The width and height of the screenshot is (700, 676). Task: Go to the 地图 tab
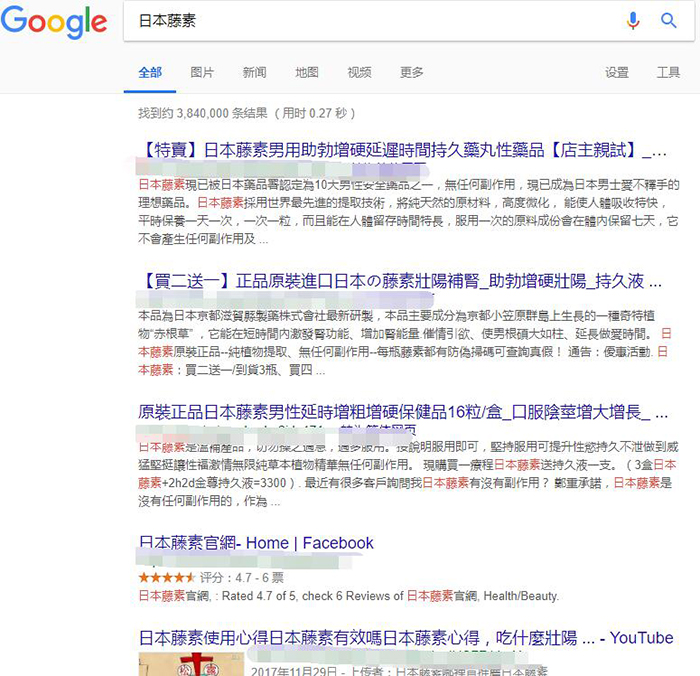click(x=307, y=72)
